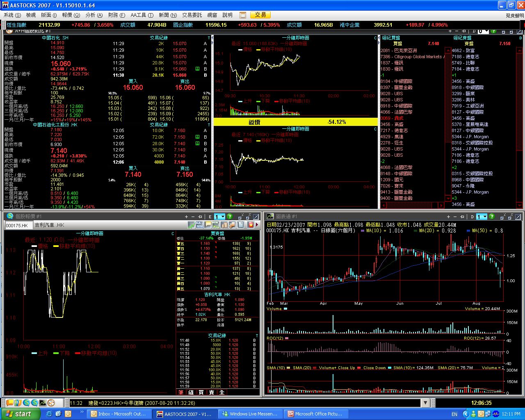Click the 買入 price 15.050
The height and width of the screenshot is (420, 525).
tap(133, 87)
